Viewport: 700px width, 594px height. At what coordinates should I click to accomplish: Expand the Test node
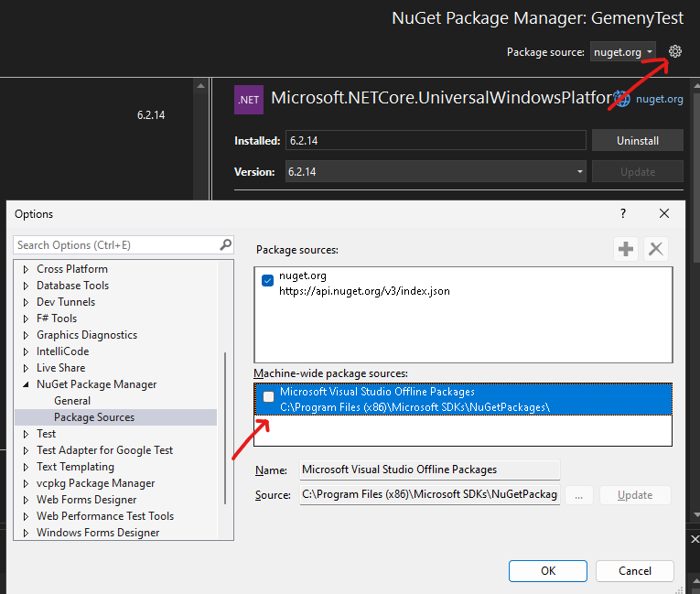[x=26, y=434]
